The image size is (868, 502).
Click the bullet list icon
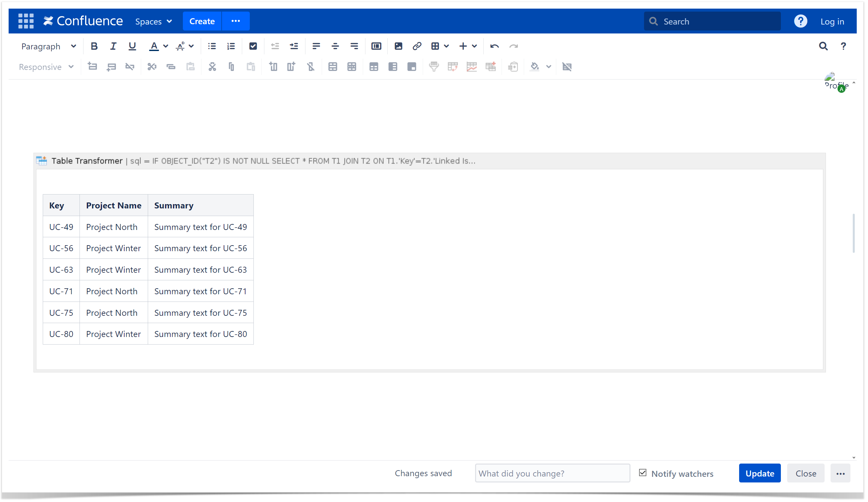click(x=212, y=46)
